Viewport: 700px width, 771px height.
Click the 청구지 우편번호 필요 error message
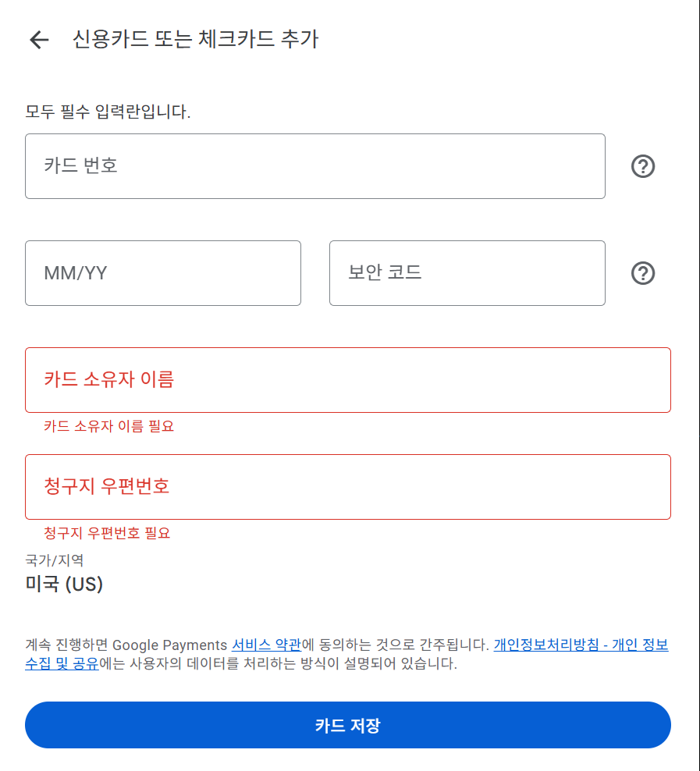pyautogui.click(x=107, y=533)
